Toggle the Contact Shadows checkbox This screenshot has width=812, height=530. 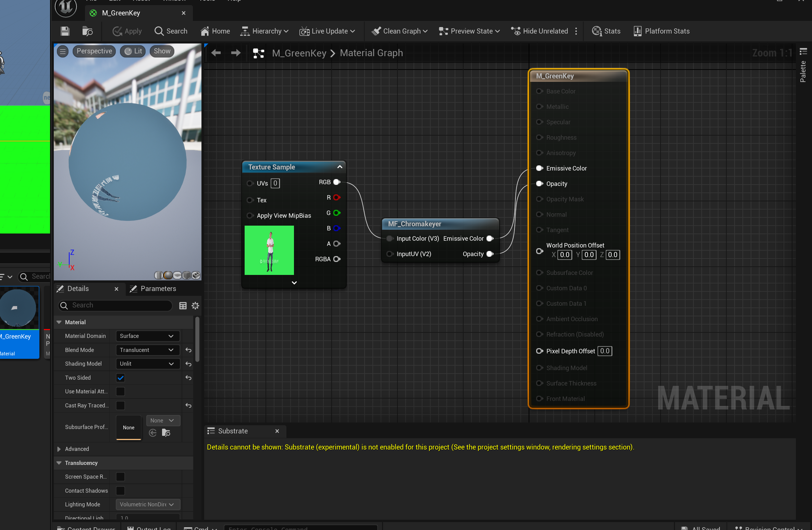pyautogui.click(x=120, y=491)
